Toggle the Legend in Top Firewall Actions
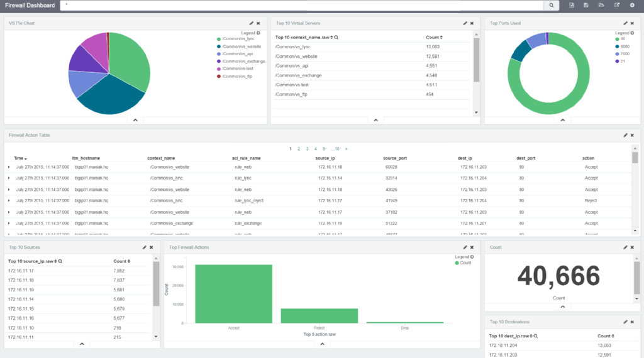 click(464, 257)
